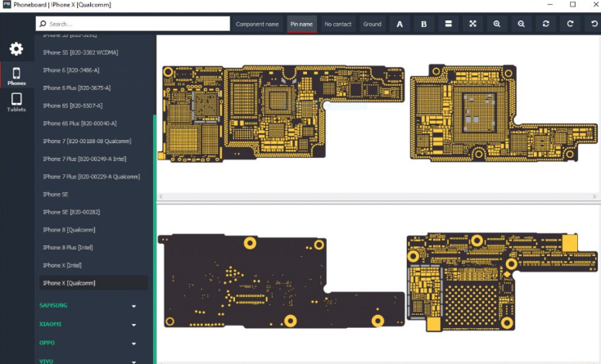The height and width of the screenshot is (364, 601).
Task: Show board side A
Action: 400,24
